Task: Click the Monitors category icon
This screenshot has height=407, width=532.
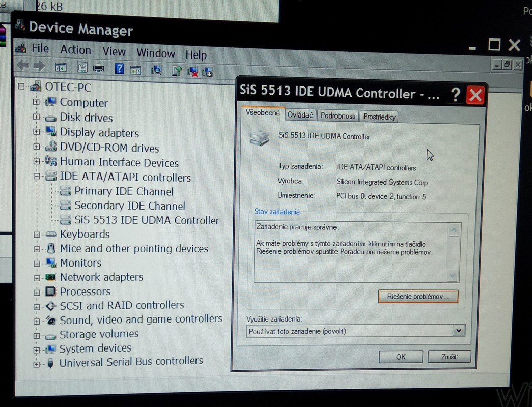Action: [x=51, y=263]
